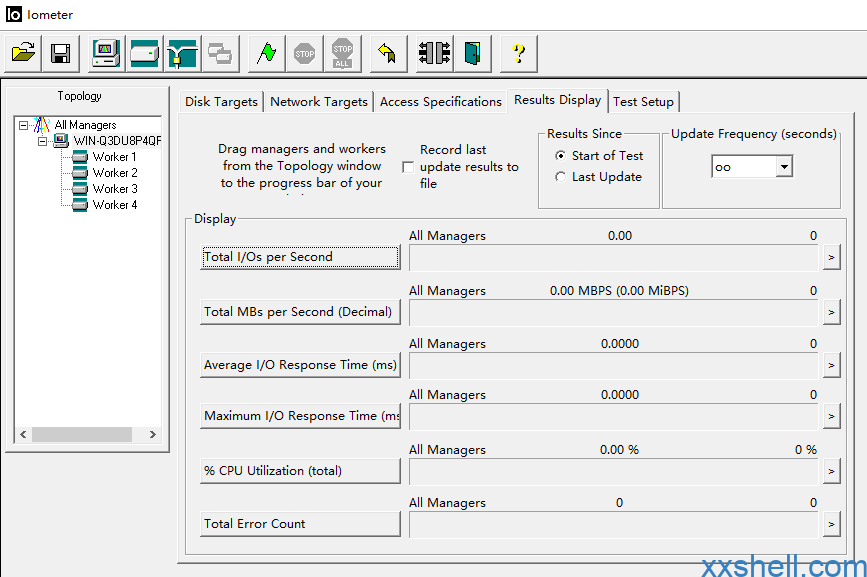Click the Duplicate Selected Worker icon
The image size is (867, 577).
coord(220,54)
